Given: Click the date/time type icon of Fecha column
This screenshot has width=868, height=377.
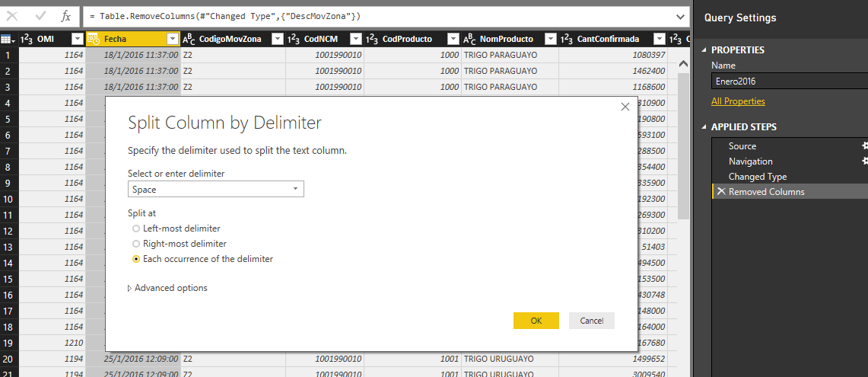Looking at the screenshot, I should (x=94, y=39).
